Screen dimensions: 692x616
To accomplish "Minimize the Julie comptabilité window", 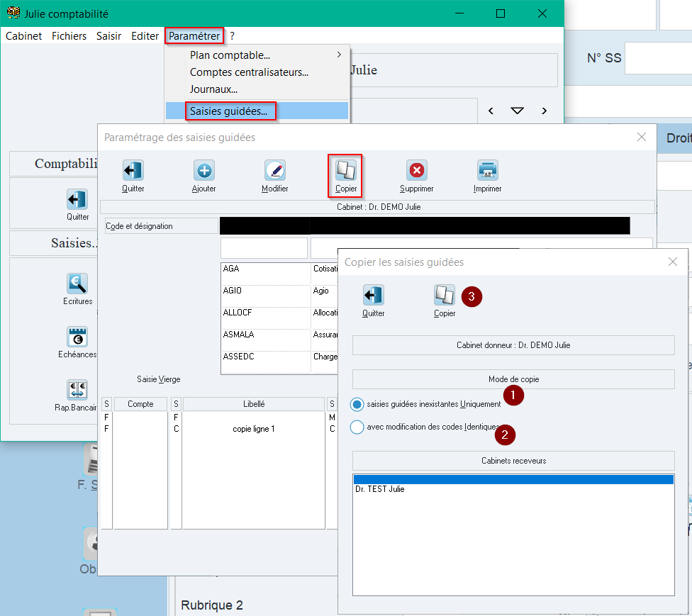I will click(459, 13).
